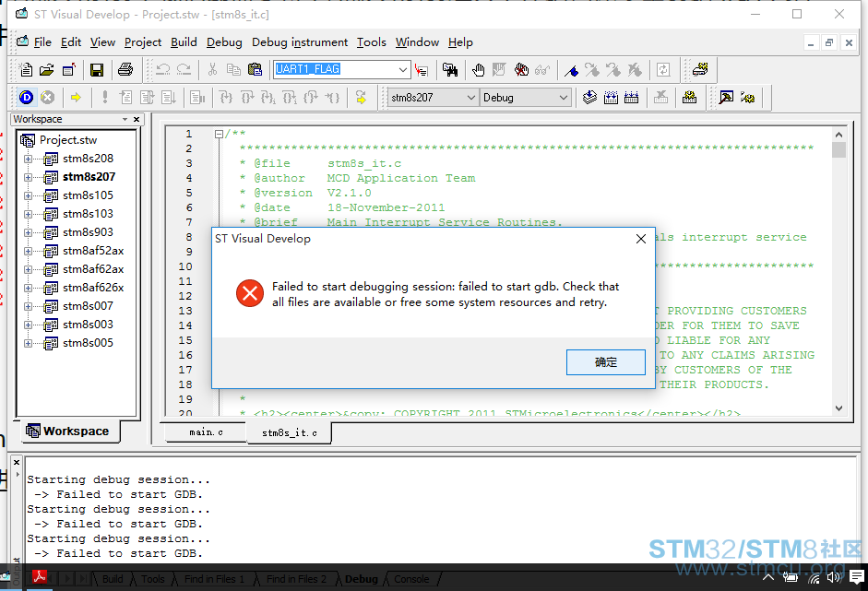
Task: Switch to the main.c editor tab
Action: click(206, 432)
